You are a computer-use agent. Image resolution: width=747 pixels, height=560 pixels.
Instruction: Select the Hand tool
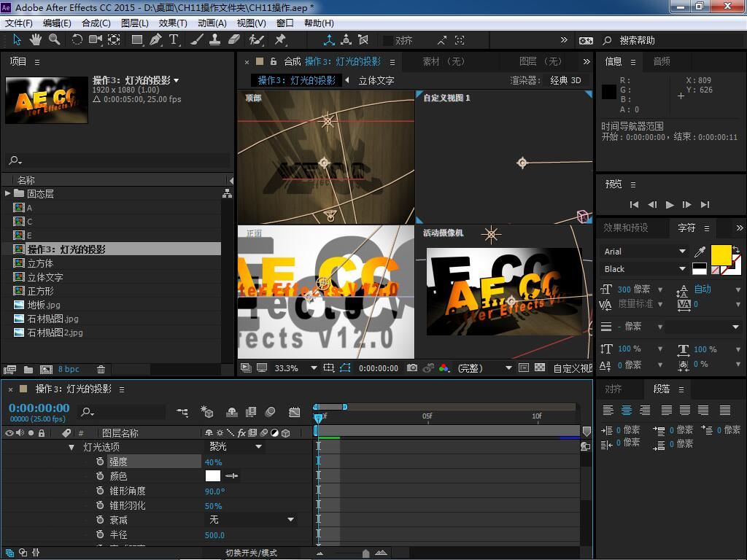pos(35,40)
